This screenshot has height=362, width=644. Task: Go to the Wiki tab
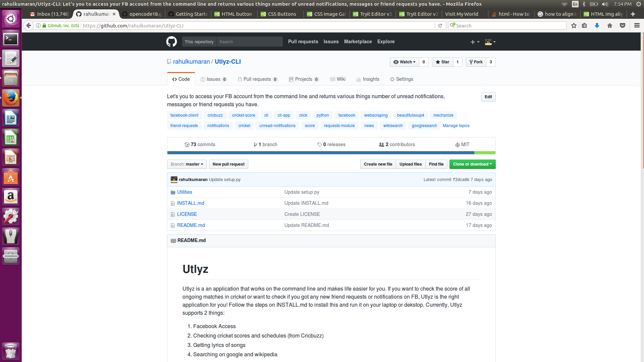338,79
